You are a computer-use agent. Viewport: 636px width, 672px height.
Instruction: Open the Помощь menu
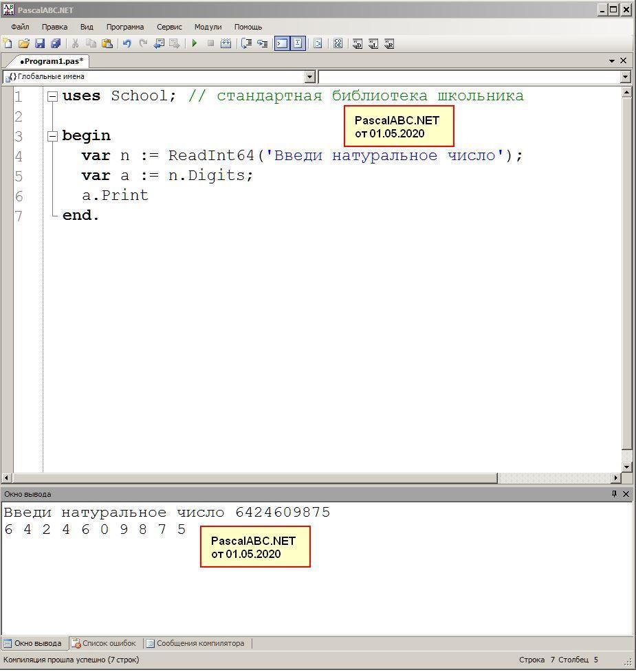(248, 27)
